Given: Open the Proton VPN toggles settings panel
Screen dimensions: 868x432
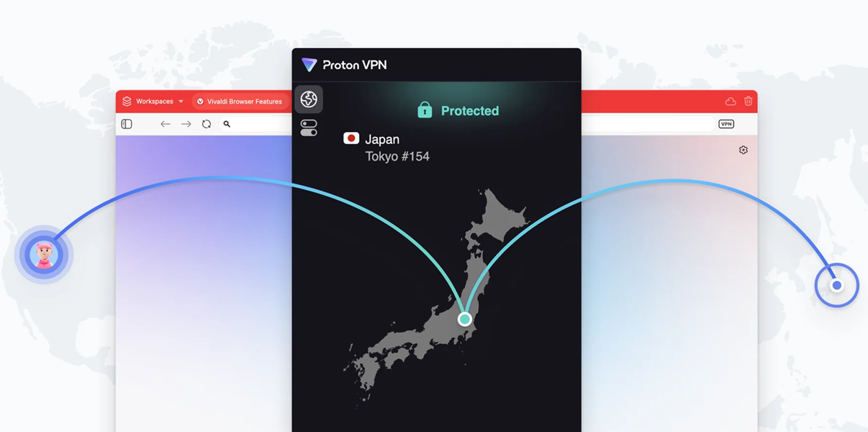Looking at the screenshot, I should pos(309,128).
